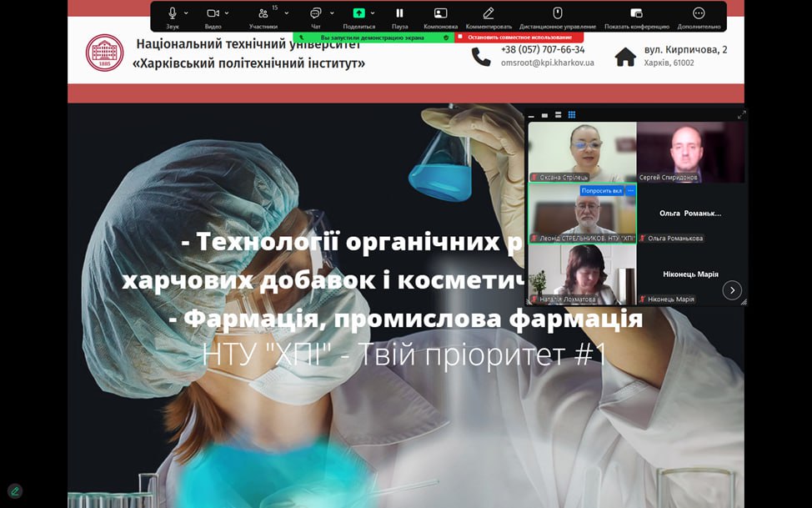Image resolution: width=812 pixels, height=508 pixels.
Task: Click the text Харків, 61002
Action: (x=669, y=63)
